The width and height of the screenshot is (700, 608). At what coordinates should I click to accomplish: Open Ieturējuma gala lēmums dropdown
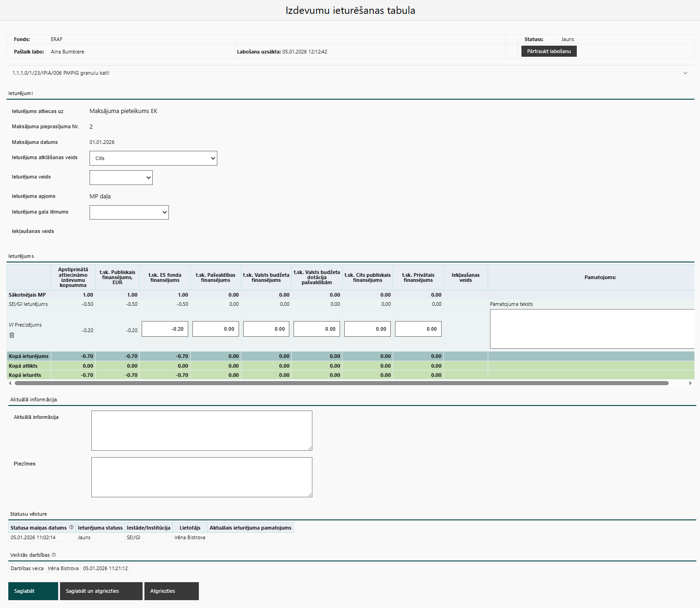129,213
